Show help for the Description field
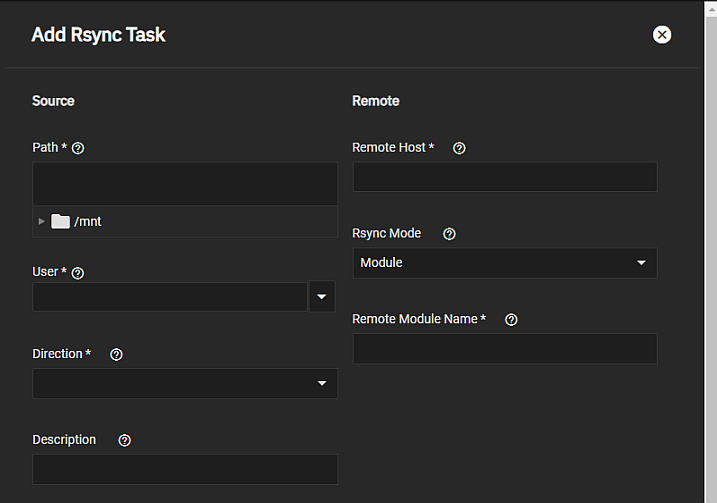 coord(124,440)
